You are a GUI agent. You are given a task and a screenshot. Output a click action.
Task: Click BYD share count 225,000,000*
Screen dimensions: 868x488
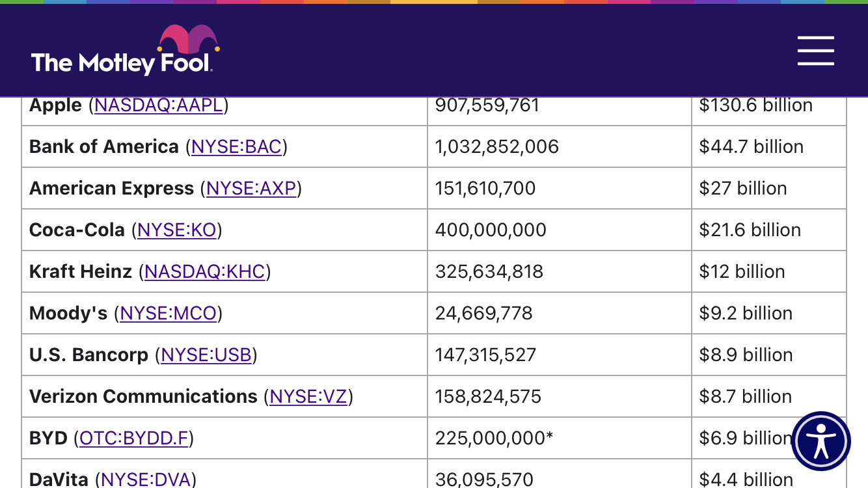[x=494, y=439]
